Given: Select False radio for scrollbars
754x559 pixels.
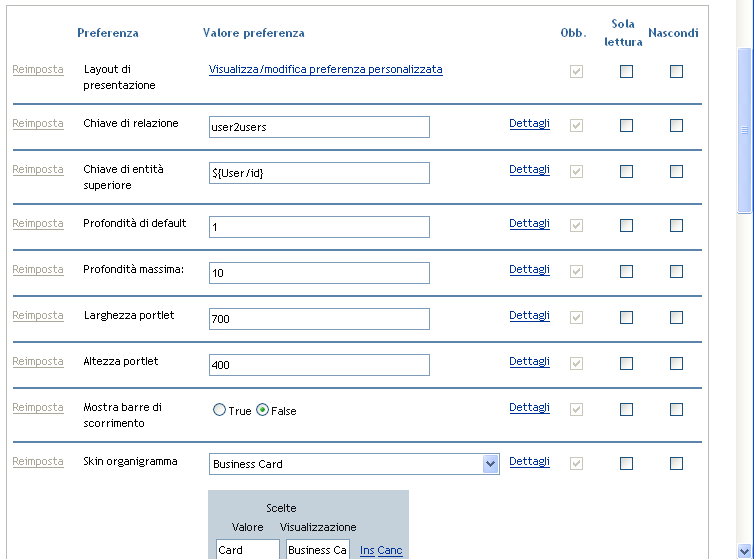Looking at the screenshot, I should pos(263,410).
